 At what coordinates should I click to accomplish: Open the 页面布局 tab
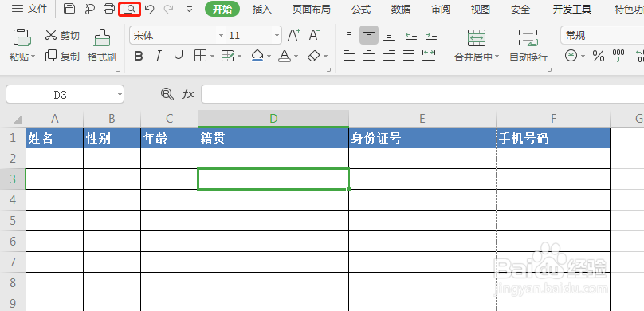[312, 9]
